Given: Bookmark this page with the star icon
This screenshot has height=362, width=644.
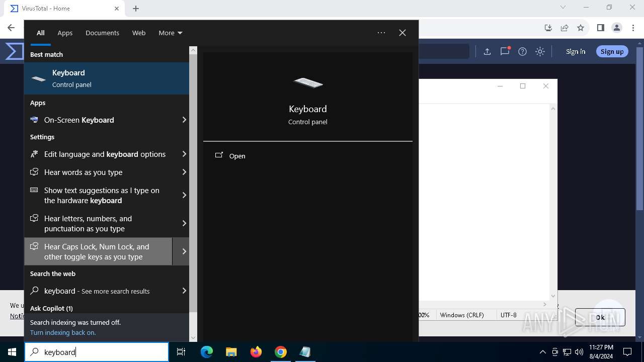Looking at the screenshot, I should (x=581, y=28).
